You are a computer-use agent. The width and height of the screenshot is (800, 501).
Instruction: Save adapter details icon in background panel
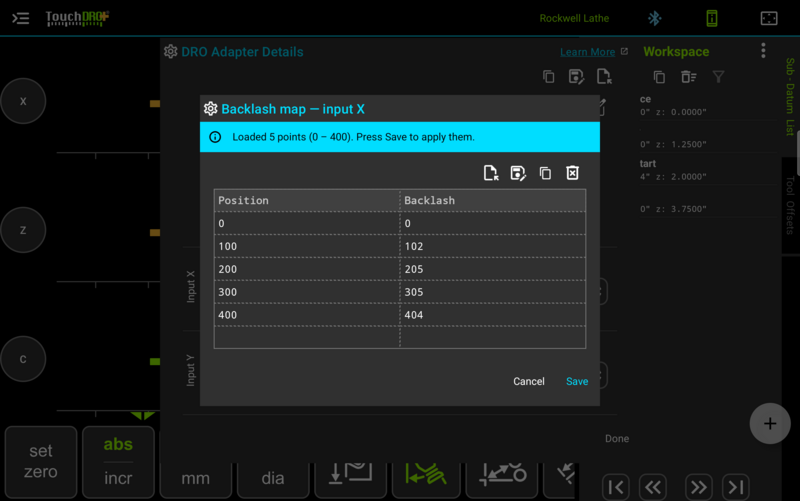576,77
